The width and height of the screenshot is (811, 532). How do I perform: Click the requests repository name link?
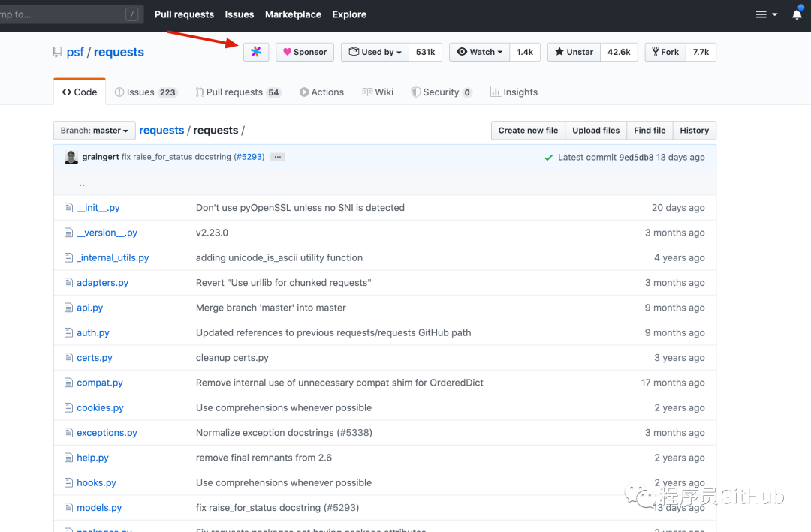click(119, 53)
